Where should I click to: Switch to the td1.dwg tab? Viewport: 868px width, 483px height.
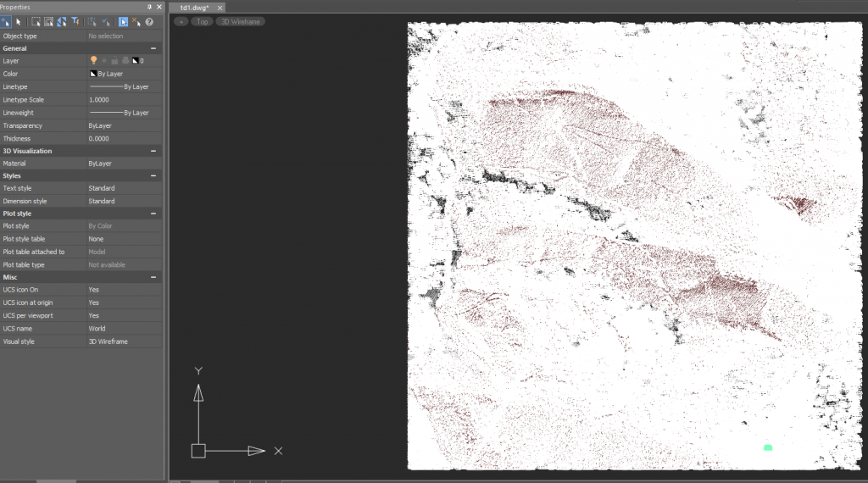pos(194,8)
